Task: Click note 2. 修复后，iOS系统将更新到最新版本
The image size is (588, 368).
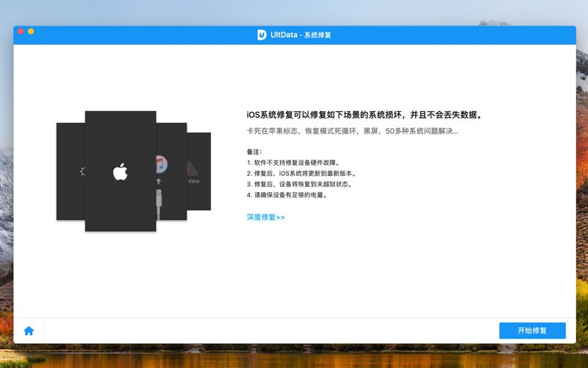Action: click(301, 174)
